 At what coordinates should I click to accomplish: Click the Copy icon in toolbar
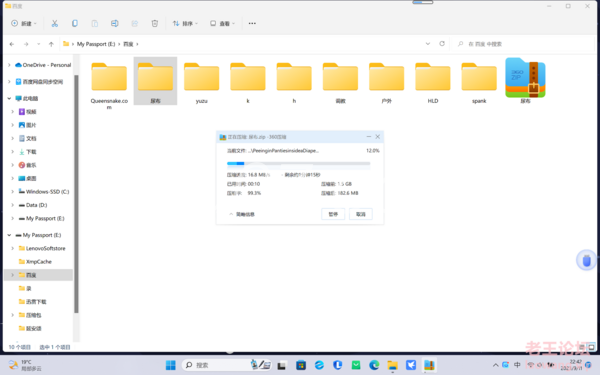[75, 23]
